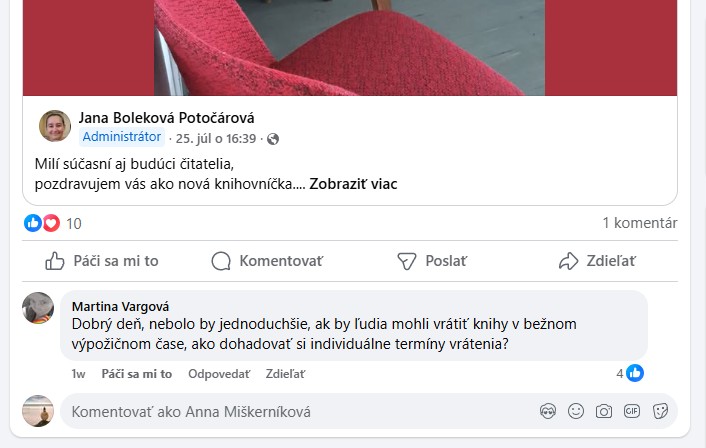
Task: Click the Komentovať button
Action: point(267,261)
